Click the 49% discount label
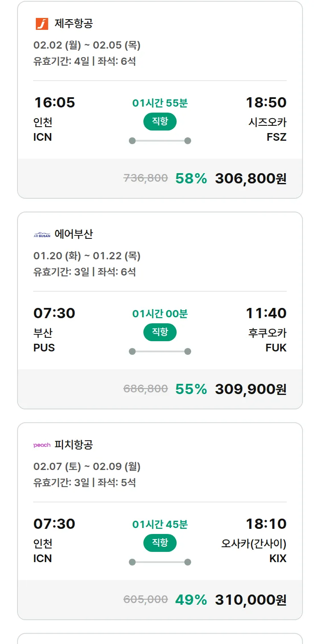320x644 pixels. pos(191,600)
